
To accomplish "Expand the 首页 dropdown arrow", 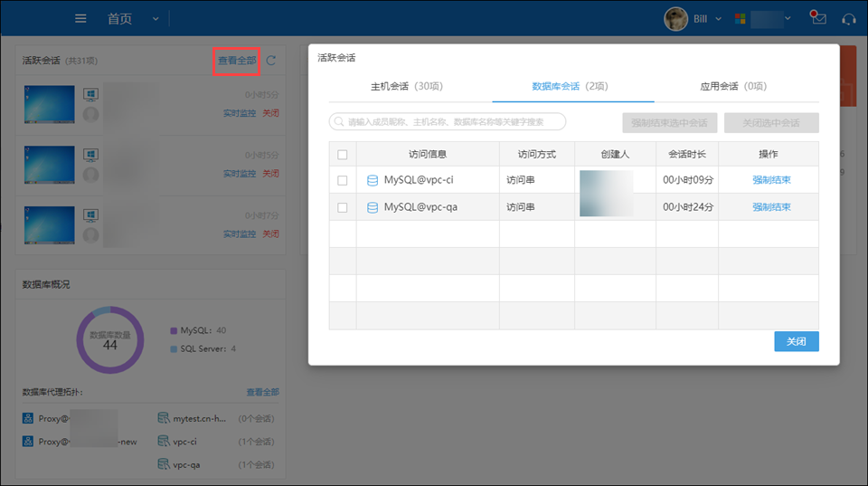I will click(156, 19).
